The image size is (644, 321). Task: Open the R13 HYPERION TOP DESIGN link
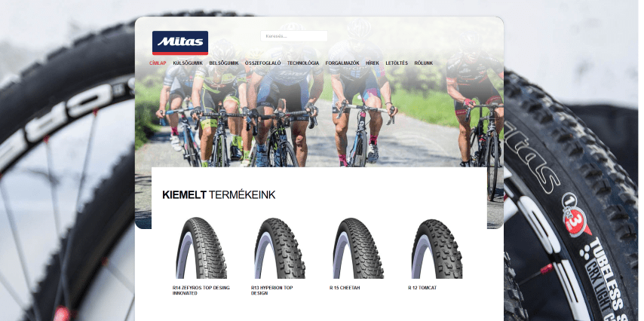pos(272,291)
